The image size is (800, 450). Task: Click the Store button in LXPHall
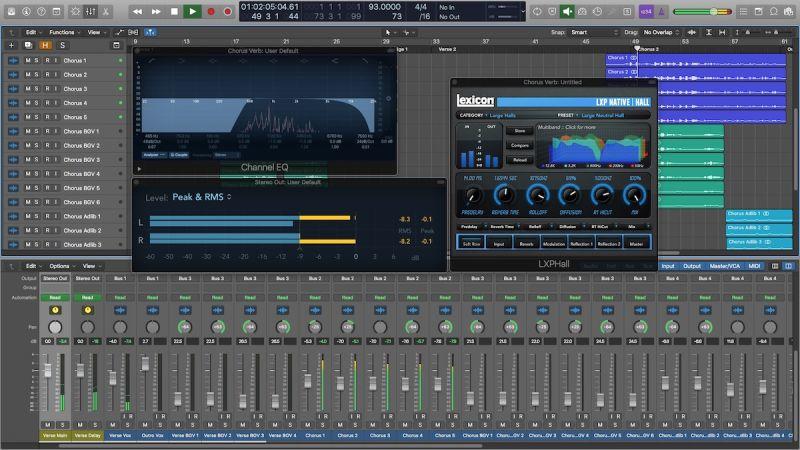[519, 131]
